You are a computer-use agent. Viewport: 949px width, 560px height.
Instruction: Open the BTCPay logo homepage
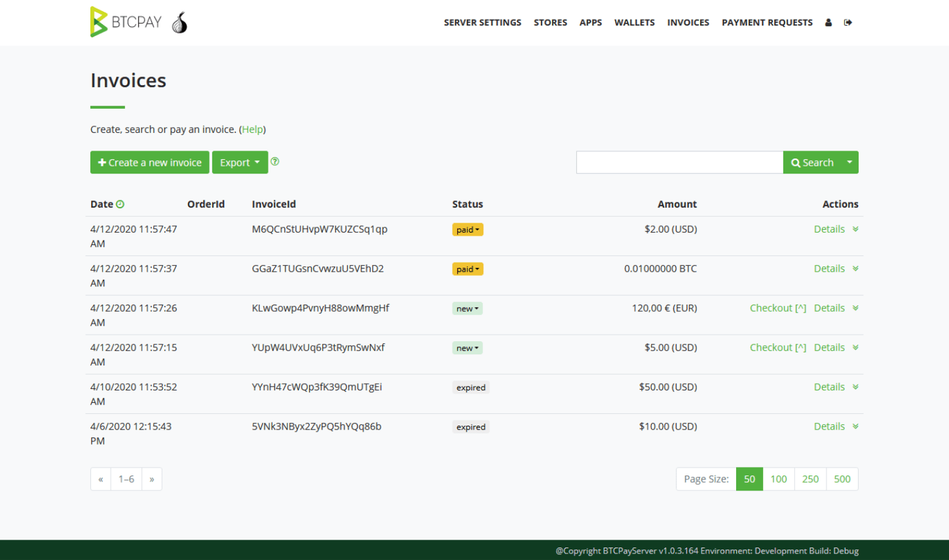(x=125, y=22)
